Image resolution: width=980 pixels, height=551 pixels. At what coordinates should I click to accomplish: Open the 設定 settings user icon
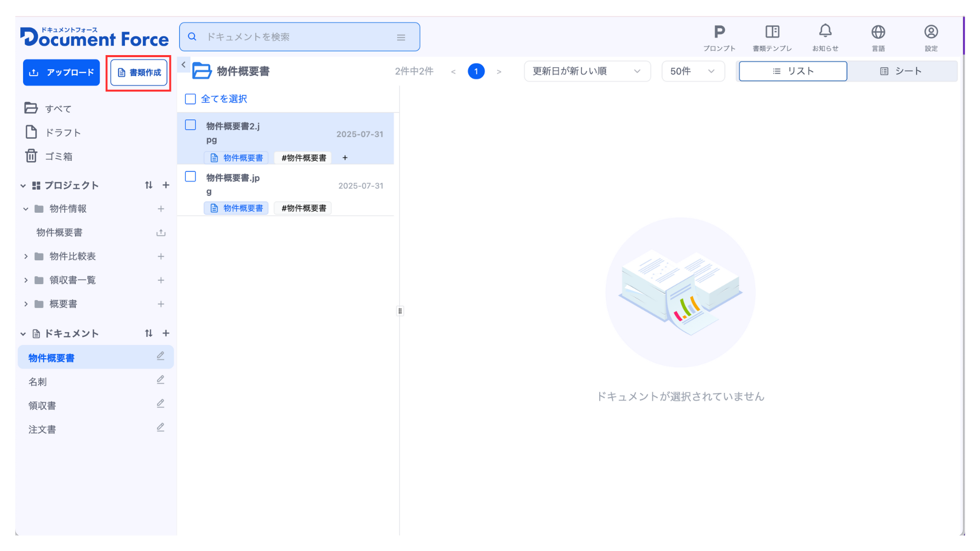click(931, 38)
